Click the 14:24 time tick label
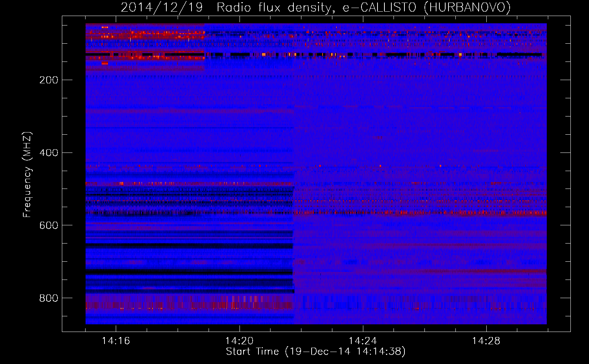Viewport: 589px width, 364px height. [x=363, y=341]
